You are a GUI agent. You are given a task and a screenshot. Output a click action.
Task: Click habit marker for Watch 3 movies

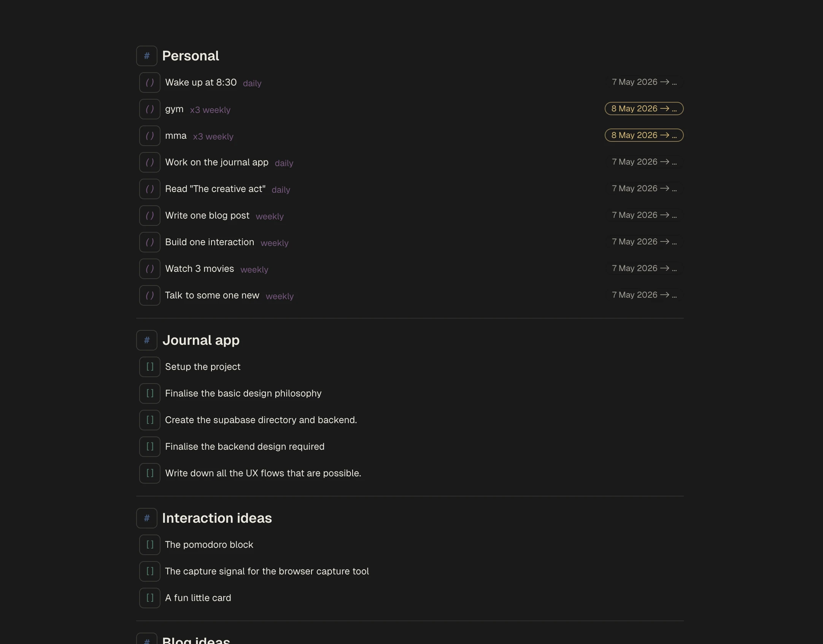click(150, 269)
